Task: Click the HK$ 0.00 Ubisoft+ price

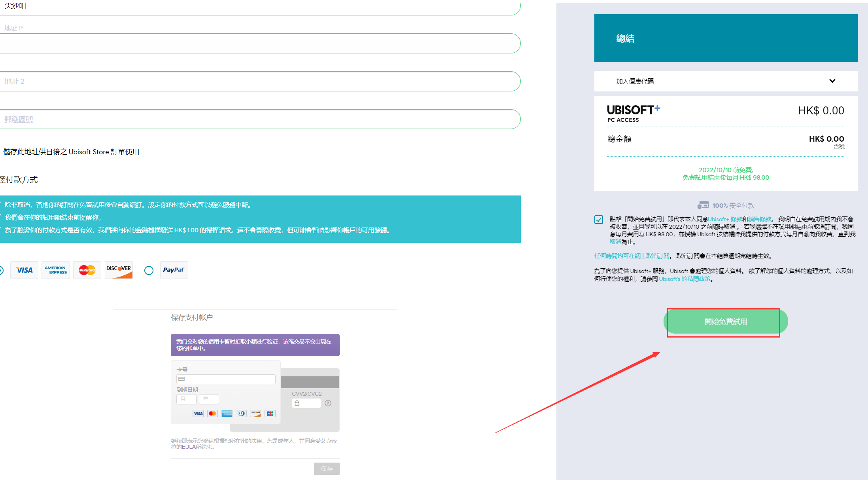Action: coord(821,111)
